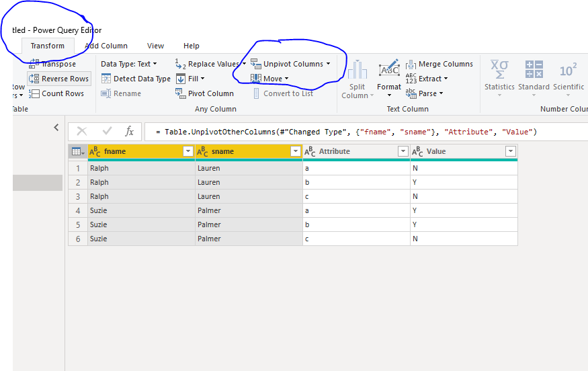This screenshot has width=588, height=371.
Task: Click the Reverse Rows button label
Action: (65, 79)
